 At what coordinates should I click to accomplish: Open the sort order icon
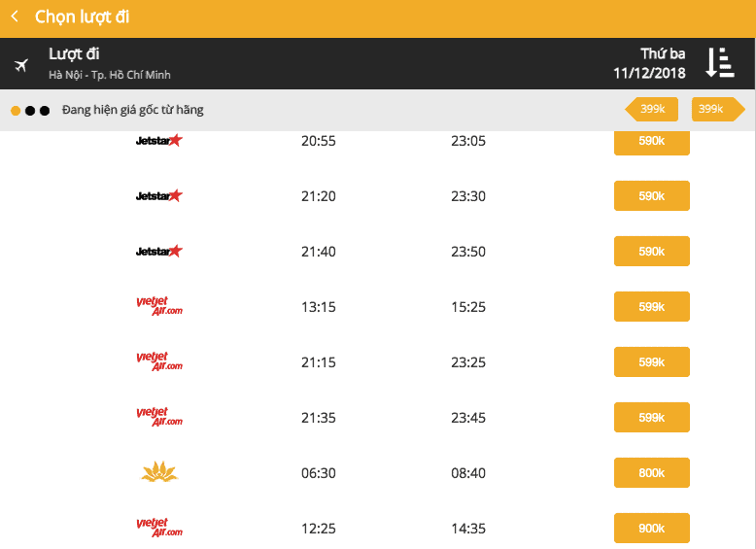click(x=720, y=62)
